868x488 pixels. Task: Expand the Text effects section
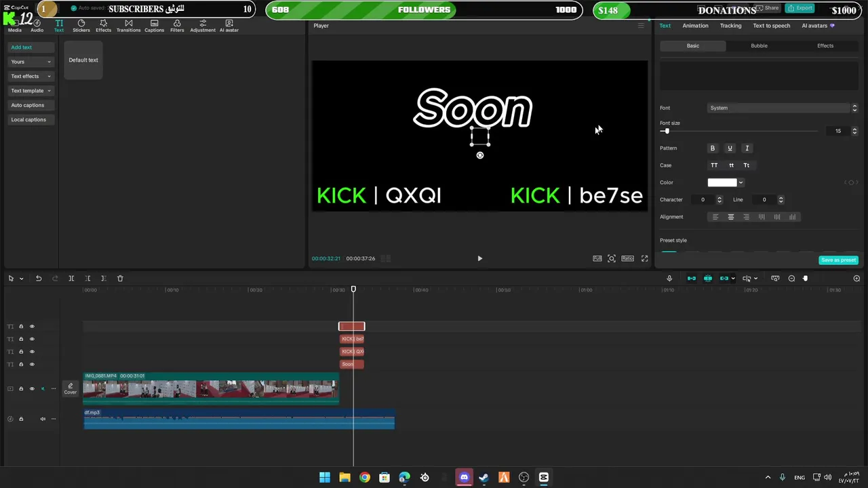tap(31, 76)
